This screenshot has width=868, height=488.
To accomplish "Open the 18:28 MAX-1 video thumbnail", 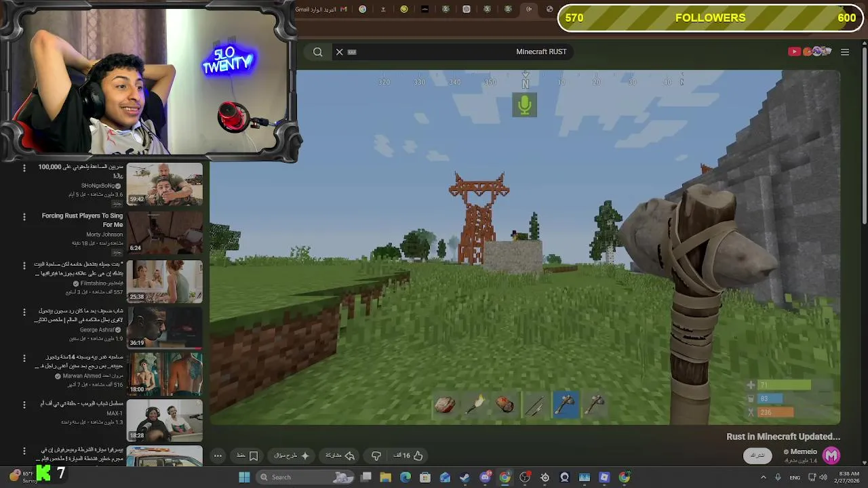I will 165,420.
